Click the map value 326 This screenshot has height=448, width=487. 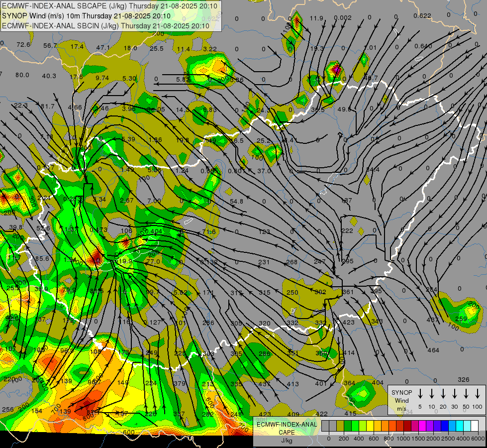(464, 380)
